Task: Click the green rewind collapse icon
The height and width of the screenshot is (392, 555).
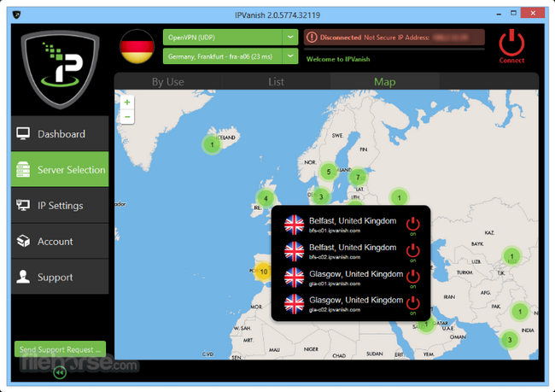Action: [x=60, y=372]
